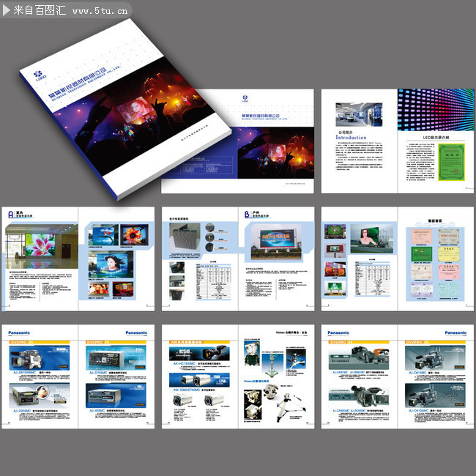Select the AJ-D255MC recorder banner image
Viewport: 476px width, 476px height.
(40, 395)
